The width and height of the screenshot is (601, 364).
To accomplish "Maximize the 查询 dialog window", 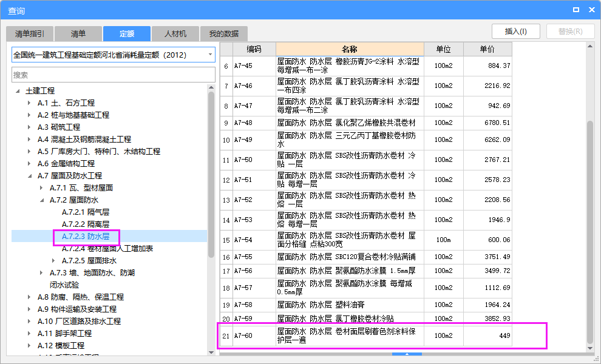I will 576,10.
